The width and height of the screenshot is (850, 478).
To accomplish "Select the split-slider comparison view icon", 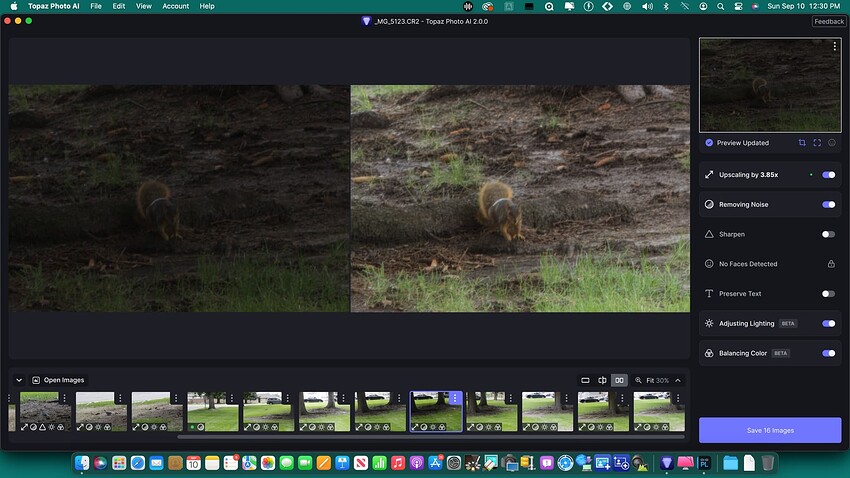I will (602, 380).
